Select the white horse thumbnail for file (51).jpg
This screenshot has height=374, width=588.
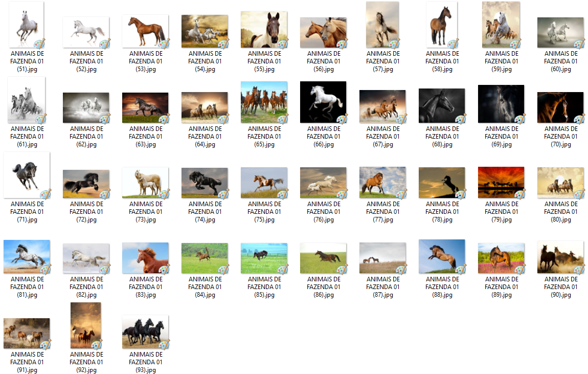pos(26,25)
